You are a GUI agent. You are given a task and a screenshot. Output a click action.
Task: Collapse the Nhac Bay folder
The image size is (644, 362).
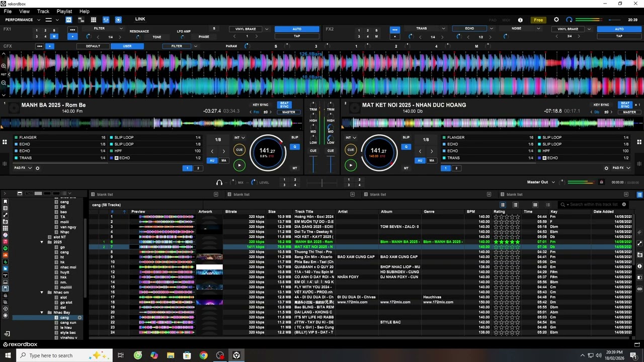pos(42,312)
